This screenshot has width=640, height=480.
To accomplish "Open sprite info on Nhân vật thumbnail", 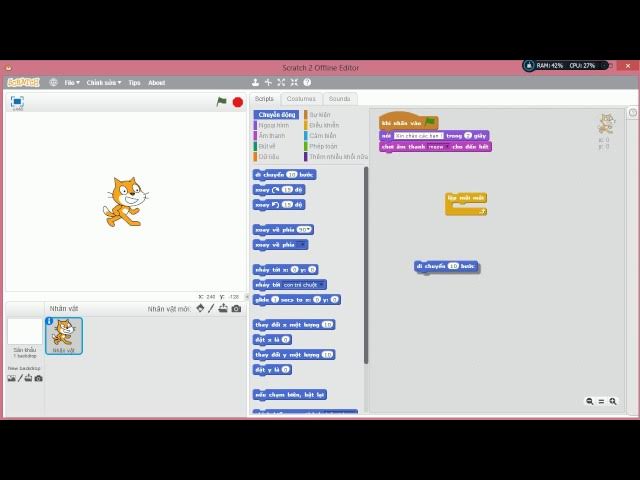I will [x=50, y=322].
